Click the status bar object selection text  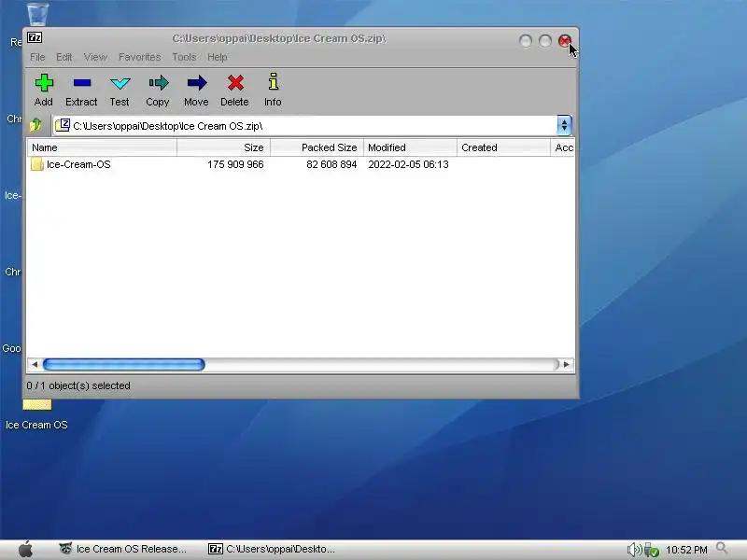(78, 385)
